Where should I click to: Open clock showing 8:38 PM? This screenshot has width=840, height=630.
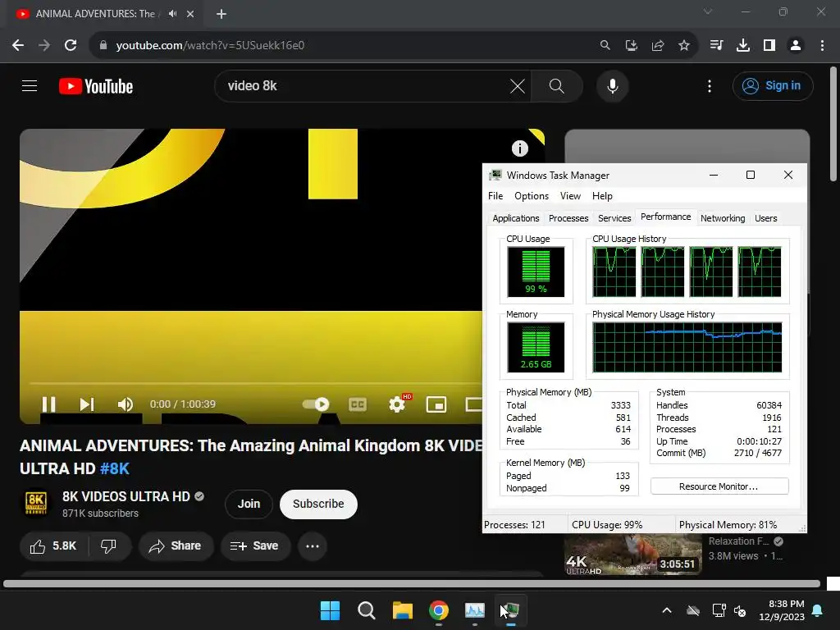tap(782, 610)
